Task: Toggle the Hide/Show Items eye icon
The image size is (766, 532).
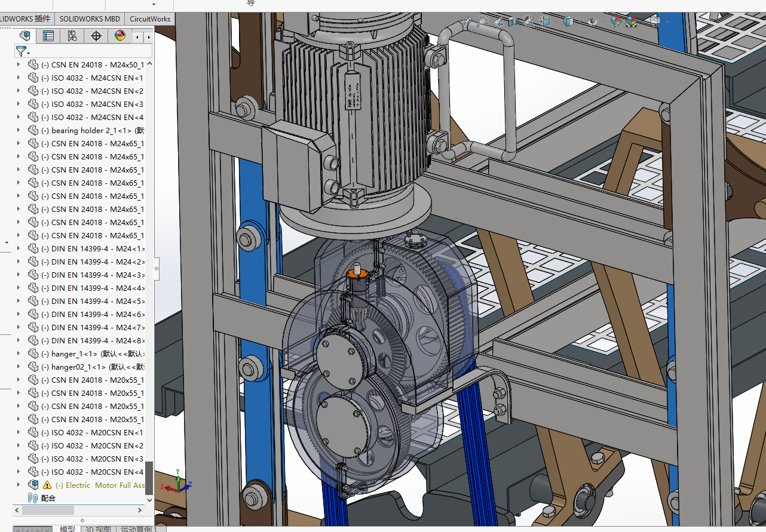Action: tap(592, 21)
